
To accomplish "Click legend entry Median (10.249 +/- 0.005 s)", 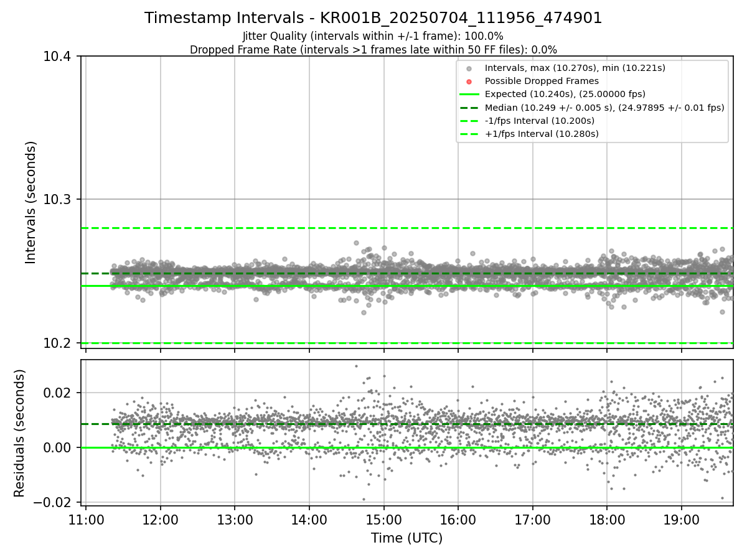I will pyautogui.click(x=604, y=108).
